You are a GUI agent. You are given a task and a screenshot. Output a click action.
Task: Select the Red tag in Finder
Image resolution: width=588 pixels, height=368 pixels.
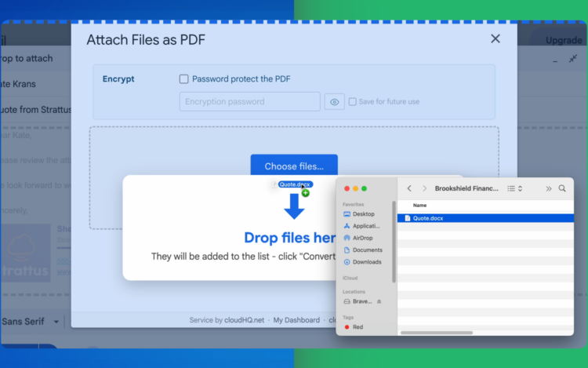coord(354,327)
